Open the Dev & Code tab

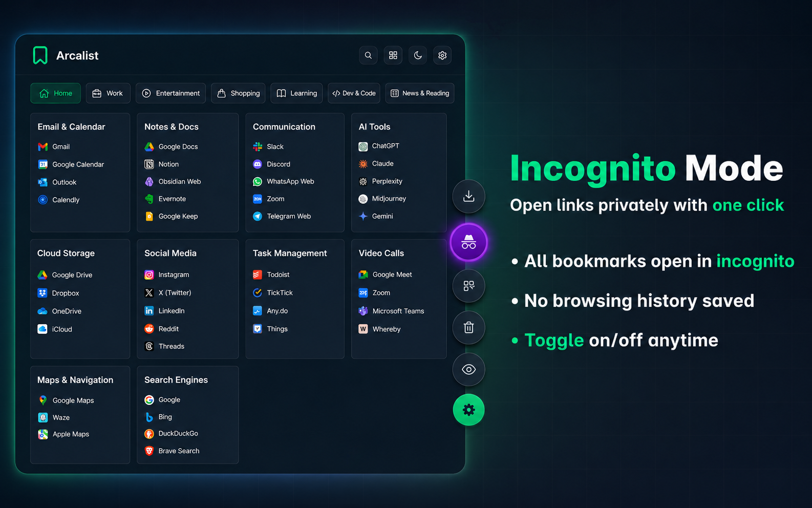pyautogui.click(x=354, y=93)
